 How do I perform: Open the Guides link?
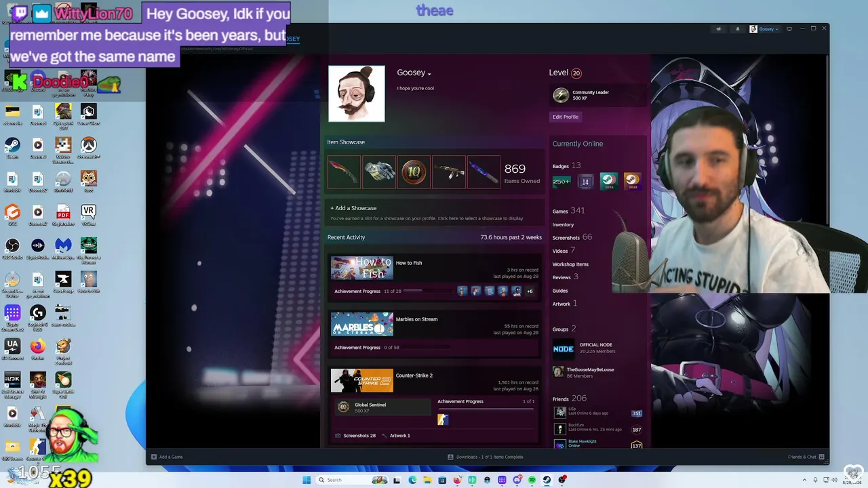pos(560,291)
